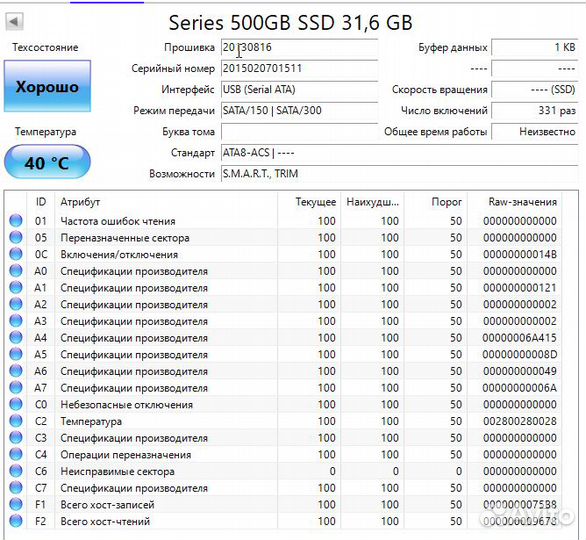Click raw value 0000000014B

coord(519,254)
